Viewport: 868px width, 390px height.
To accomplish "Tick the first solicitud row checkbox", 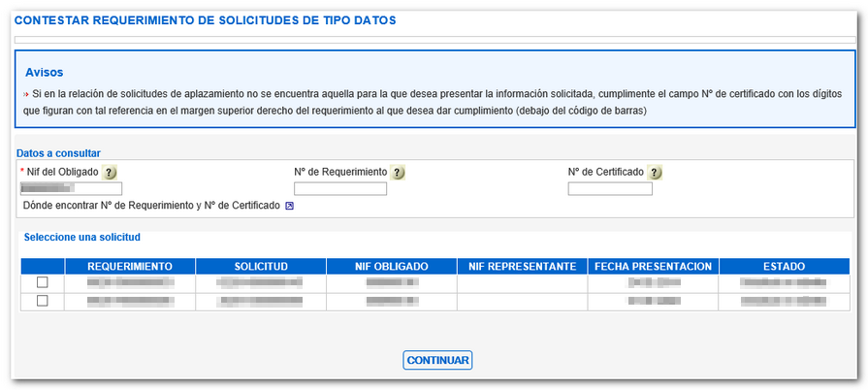I will pos(42,282).
